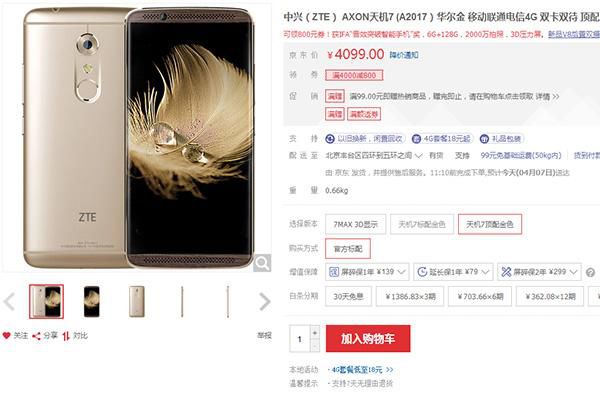
Task: Open the delivery address dropdown
Action: [x=374, y=155]
